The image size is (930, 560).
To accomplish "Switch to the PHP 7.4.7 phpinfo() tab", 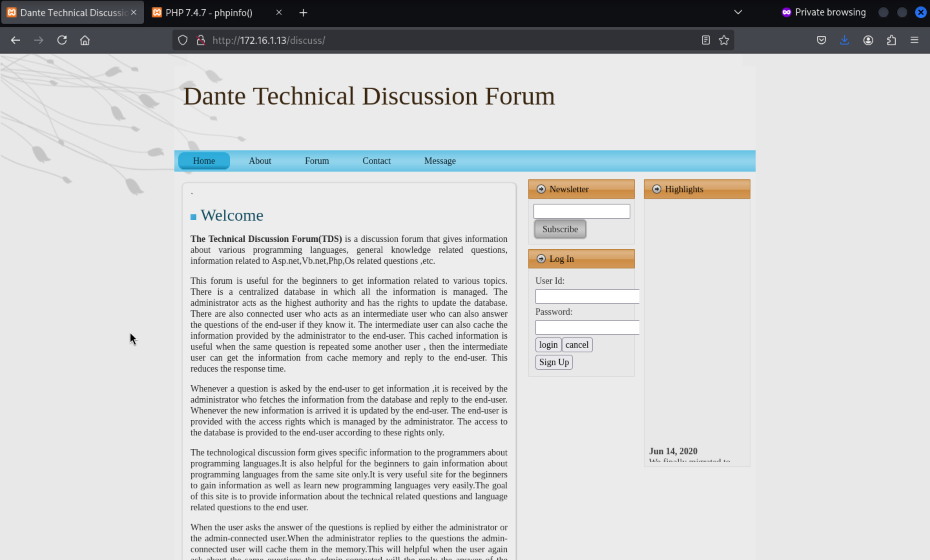I will (x=209, y=13).
